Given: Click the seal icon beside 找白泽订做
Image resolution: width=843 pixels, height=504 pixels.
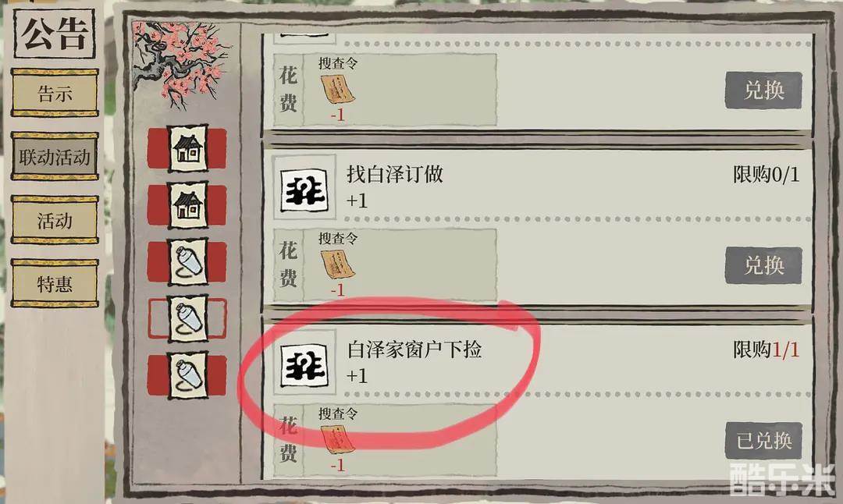Looking at the screenshot, I should click(x=304, y=189).
